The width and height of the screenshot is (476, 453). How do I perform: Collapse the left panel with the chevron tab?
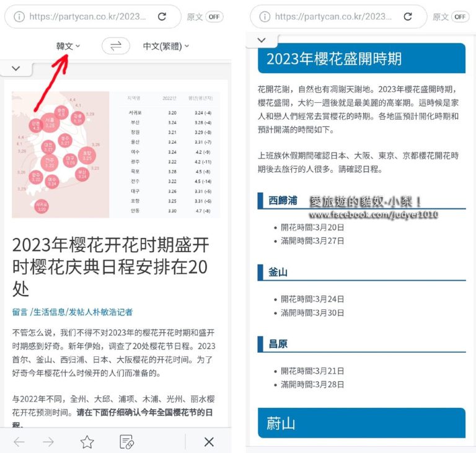coord(16,68)
